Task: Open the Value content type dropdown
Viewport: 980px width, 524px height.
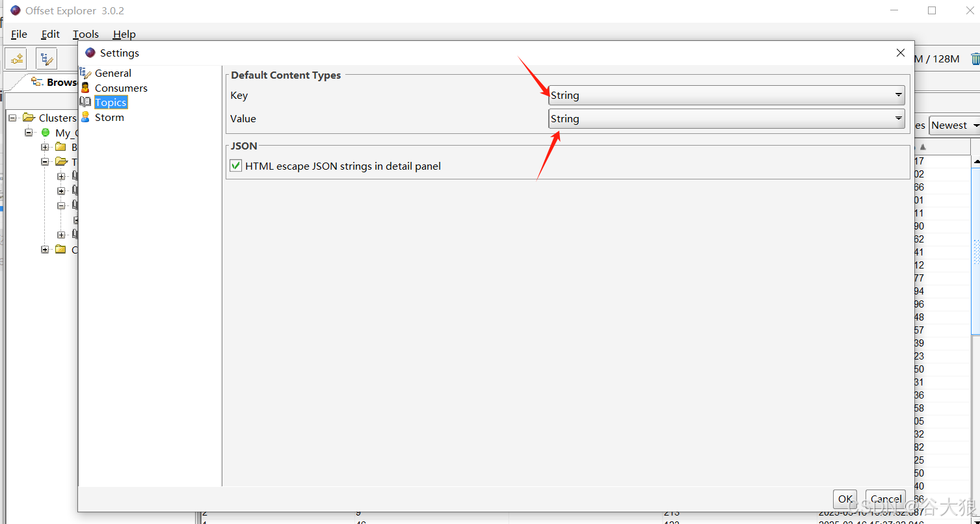Action: (726, 119)
